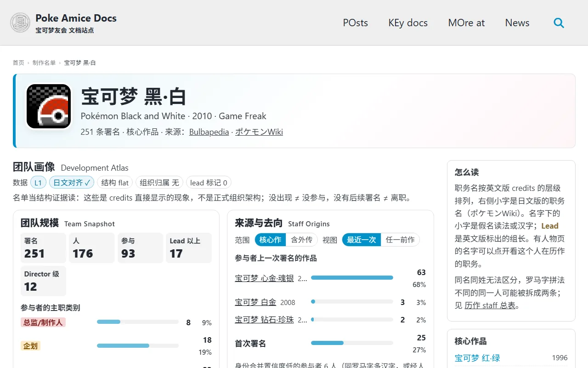Toggle the 日文对齐 chip
Screen dimensions: 588x368
pos(72,183)
